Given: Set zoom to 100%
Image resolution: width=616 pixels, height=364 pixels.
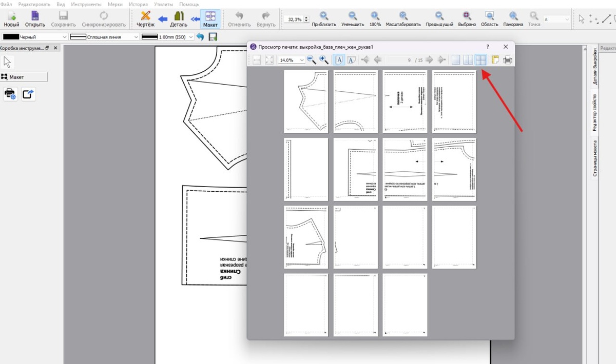Looking at the screenshot, I should 375,19.
